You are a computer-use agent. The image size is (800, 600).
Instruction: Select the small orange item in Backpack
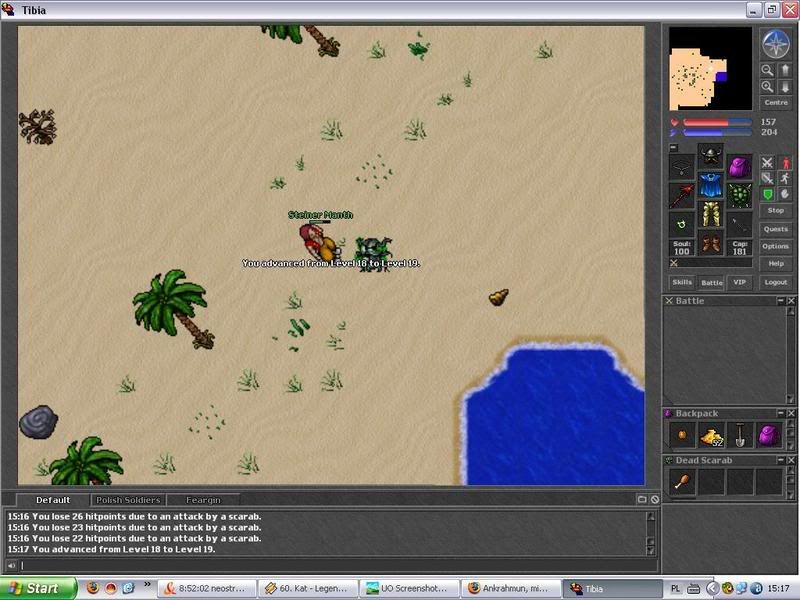click(682, 435)
